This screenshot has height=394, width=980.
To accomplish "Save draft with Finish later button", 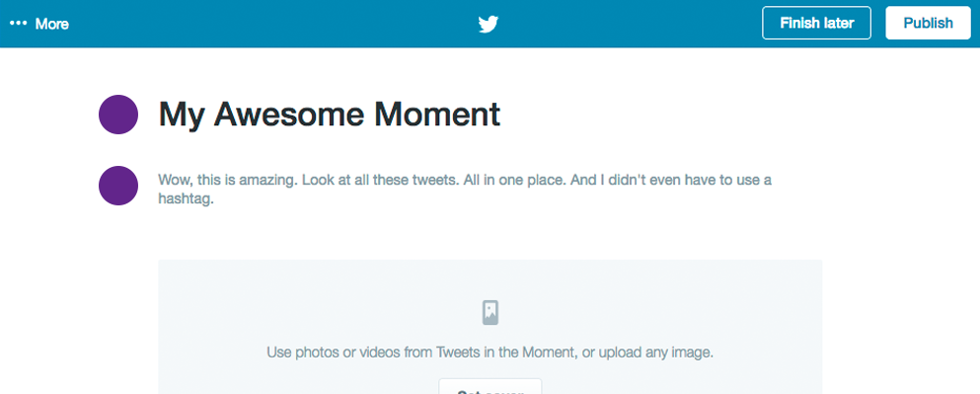I will [816, 23].
